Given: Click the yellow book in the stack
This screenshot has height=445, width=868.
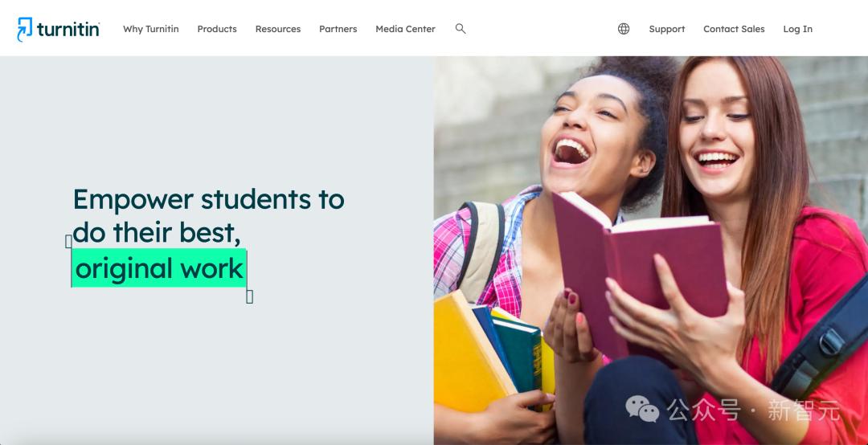Looking at the screenshot, I should click(472, 352).
